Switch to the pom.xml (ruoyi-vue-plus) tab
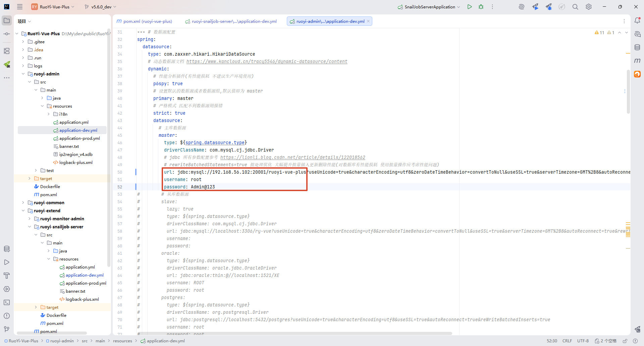 144,21
